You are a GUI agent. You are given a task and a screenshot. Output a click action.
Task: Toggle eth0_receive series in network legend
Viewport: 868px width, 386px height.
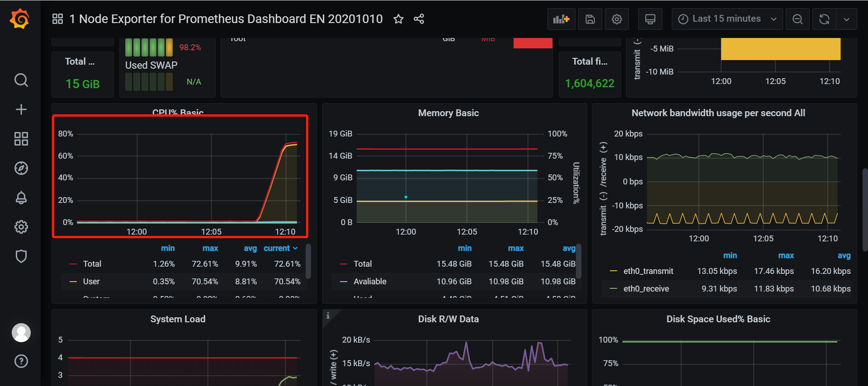pos(646,289)
